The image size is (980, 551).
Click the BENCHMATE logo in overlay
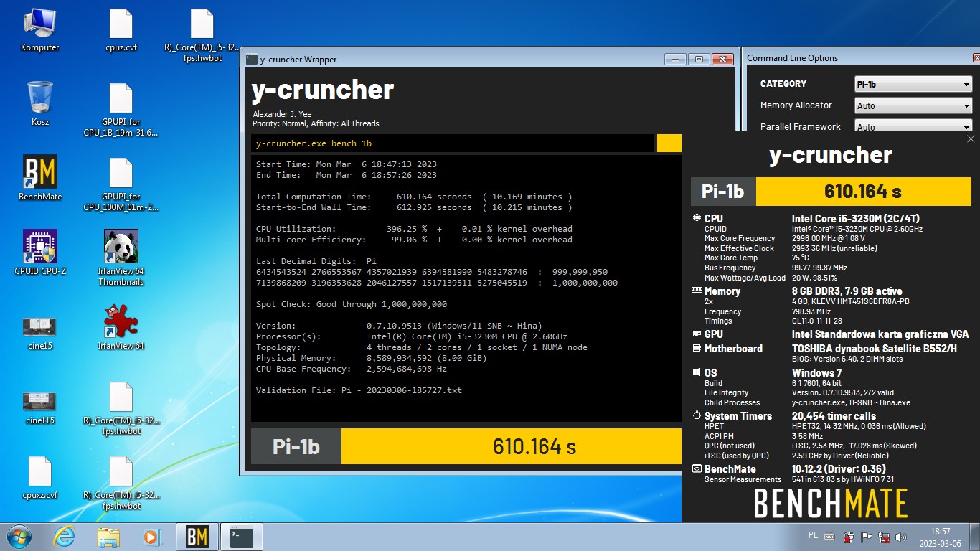coord(831,503)
